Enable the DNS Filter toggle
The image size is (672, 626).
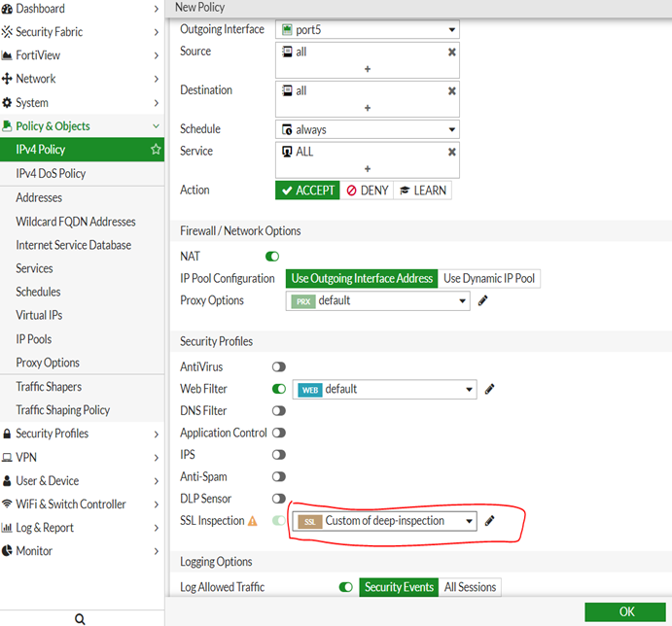click(x=279, y=411)
